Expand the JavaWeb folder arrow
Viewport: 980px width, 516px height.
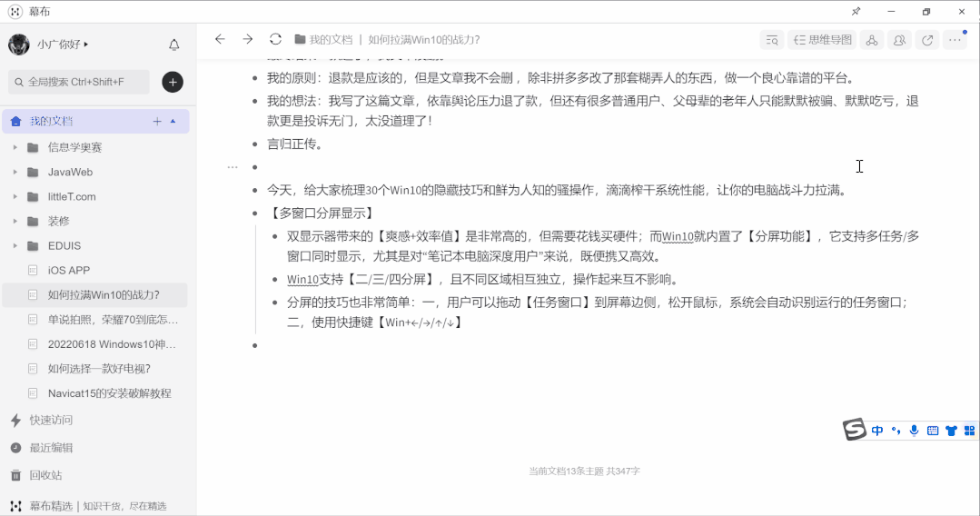click(15, 172)
